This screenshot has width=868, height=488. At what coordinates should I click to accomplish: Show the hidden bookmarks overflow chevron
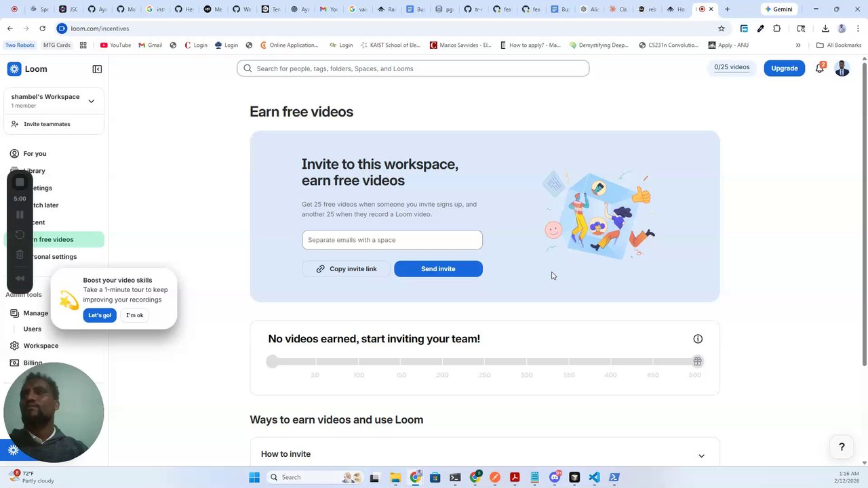point(798,45)
